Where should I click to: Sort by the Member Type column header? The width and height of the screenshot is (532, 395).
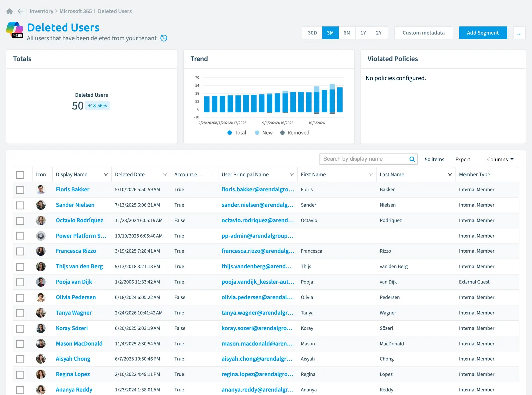pos(474,175)
